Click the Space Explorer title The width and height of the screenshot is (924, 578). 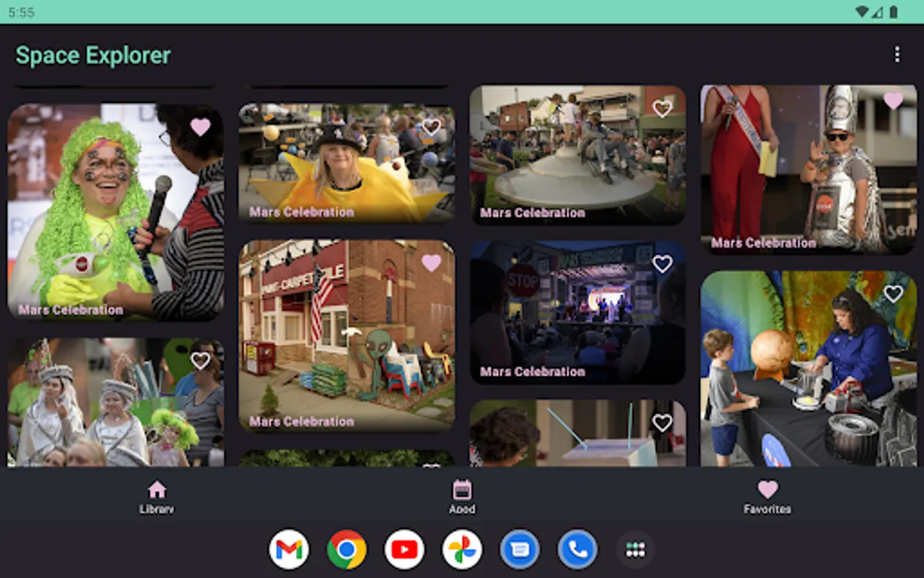coord(93,55)
